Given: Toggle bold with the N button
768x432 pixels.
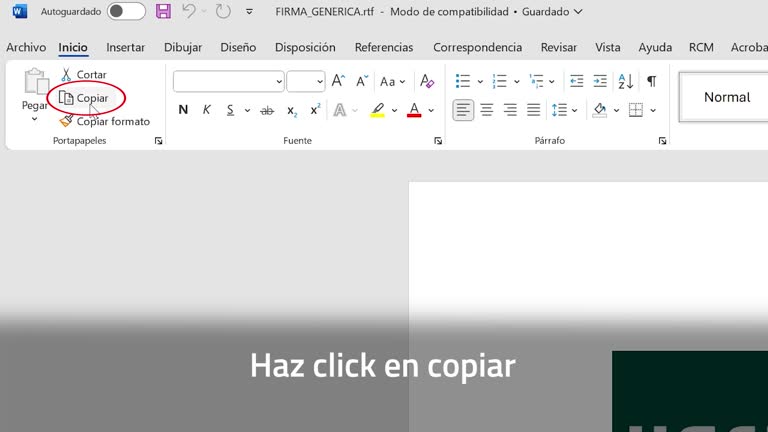Looking at the screenshot, I should (183, 110).
